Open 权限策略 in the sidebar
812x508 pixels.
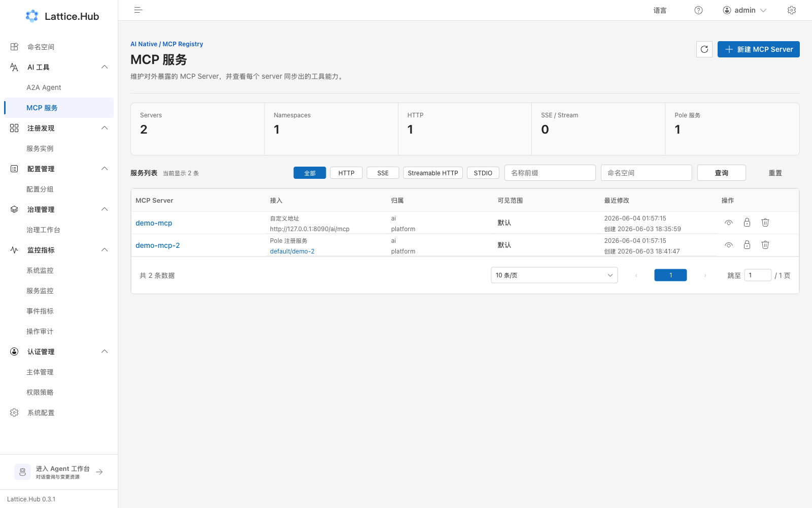59,392
